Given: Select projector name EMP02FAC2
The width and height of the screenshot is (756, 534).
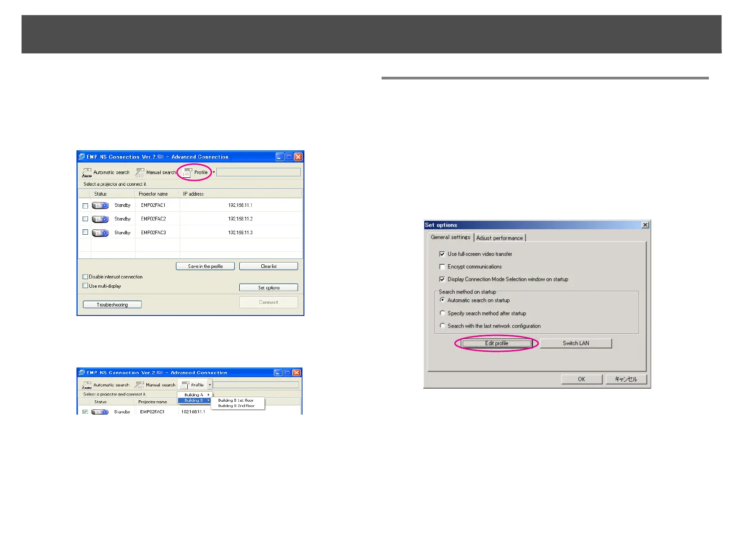Looking at the screenshot, I should [154, 219].
